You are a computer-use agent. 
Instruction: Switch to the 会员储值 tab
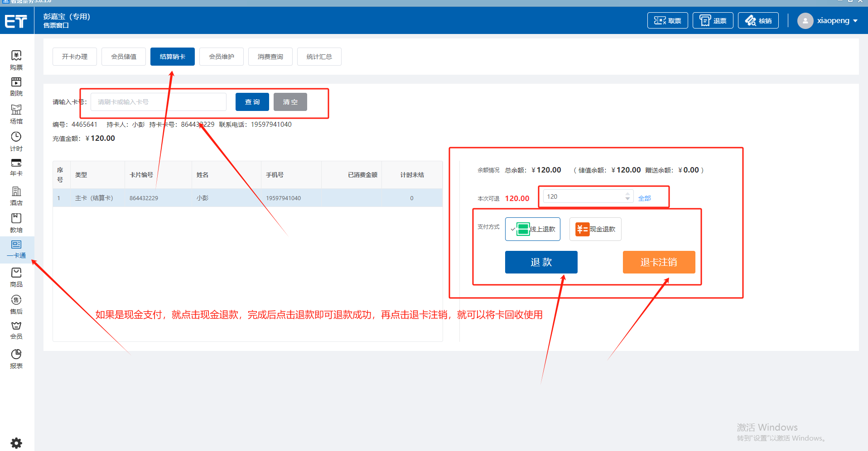[x=124, y=57]
